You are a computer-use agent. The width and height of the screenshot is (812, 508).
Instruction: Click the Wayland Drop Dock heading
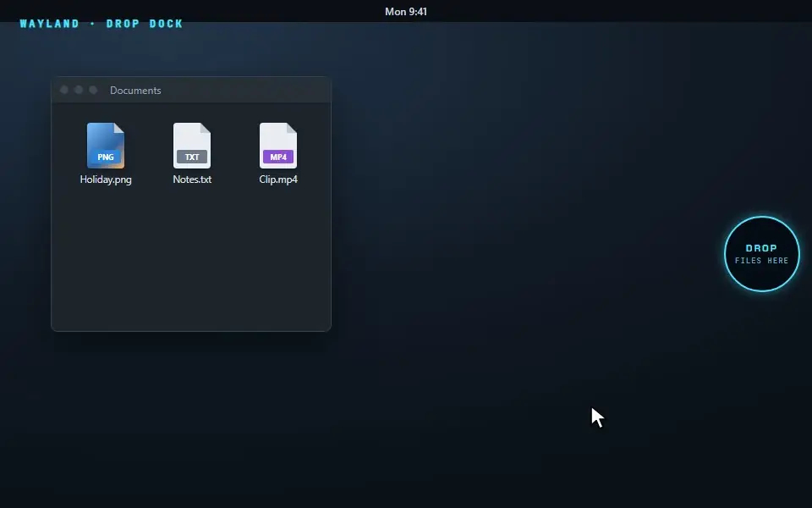coord(101,24)
